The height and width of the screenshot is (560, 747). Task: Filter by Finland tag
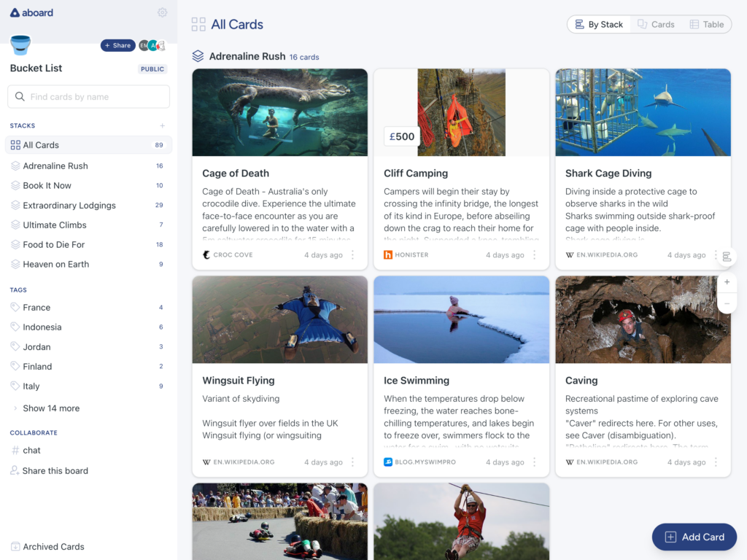88,366
